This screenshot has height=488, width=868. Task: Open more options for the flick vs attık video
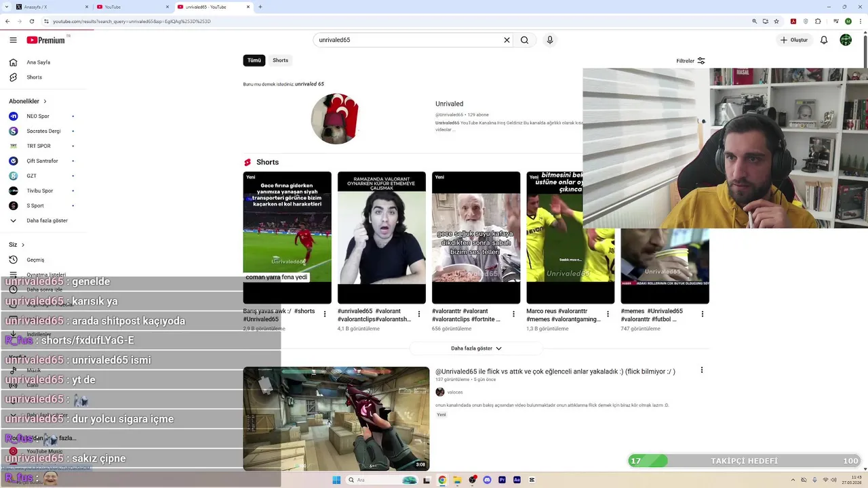pos(702,370)
